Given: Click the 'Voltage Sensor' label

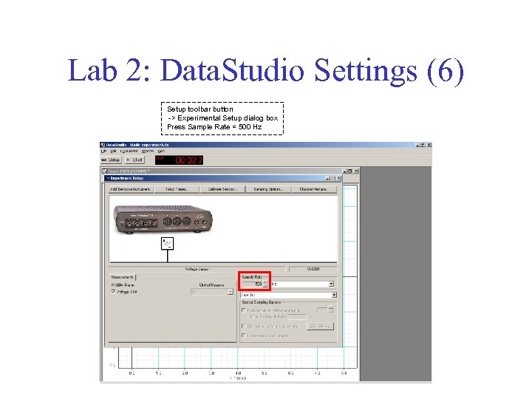Looking at the screenshot, I should [x=197, y=269].
